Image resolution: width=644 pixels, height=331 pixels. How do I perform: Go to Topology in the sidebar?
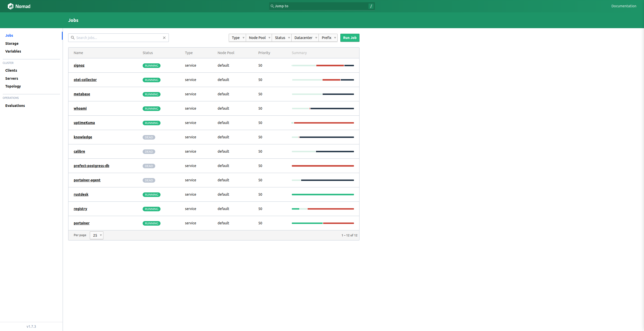coord(13,86)
